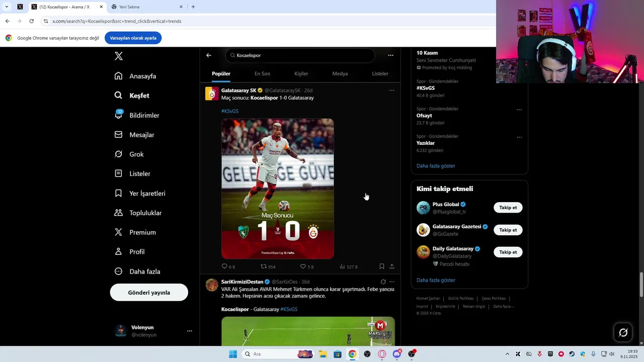This screenshot has height=362, width=644.
Task: Open tab search dropdown in Chrome
Action: pyautogui.click(x=7, y=7)
